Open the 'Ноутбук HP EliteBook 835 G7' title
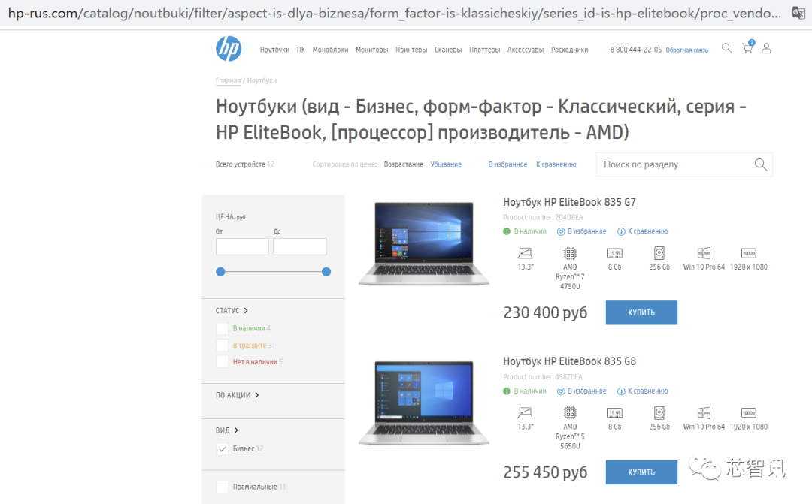This screenshot has width=812, height=504. tap(569, 202)
